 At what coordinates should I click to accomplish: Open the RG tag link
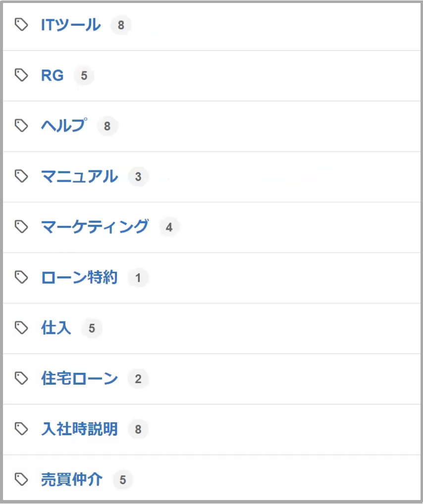pyautogui.click(x=52, y=75)
